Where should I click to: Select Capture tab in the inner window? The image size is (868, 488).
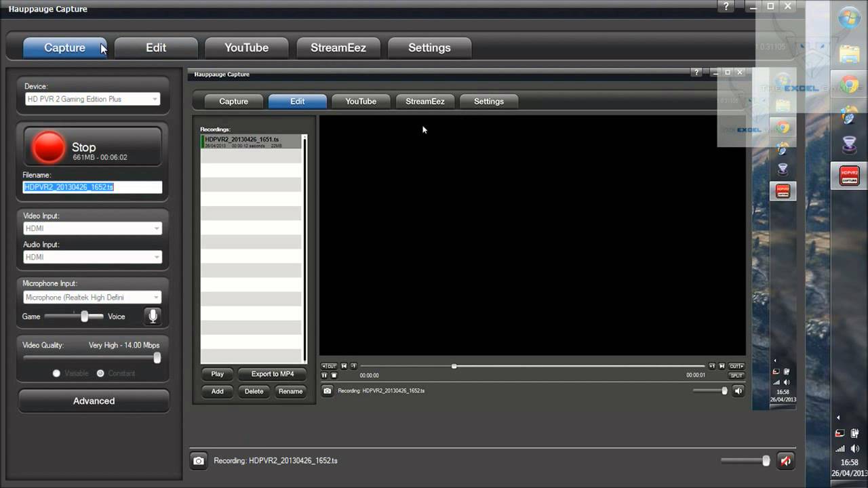pos(234,102)
